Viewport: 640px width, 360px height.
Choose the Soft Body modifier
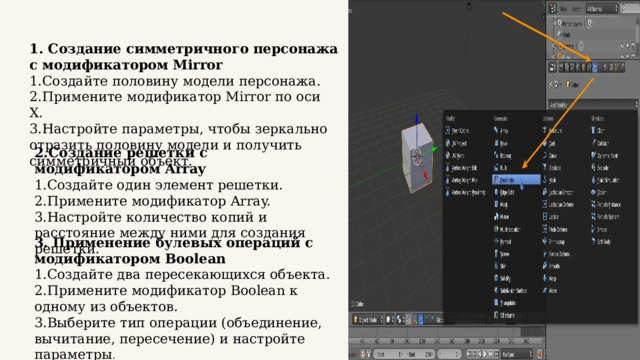[x=601, y=242]
